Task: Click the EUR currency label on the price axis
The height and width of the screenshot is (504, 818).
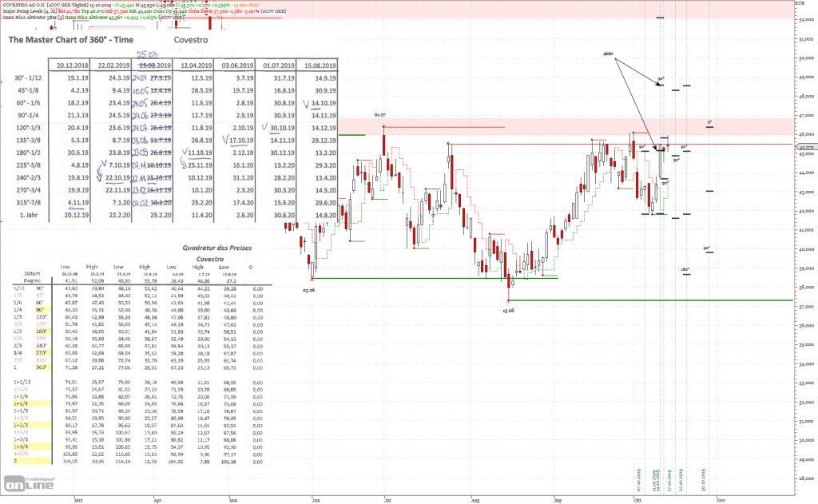Action: [800, 3]
